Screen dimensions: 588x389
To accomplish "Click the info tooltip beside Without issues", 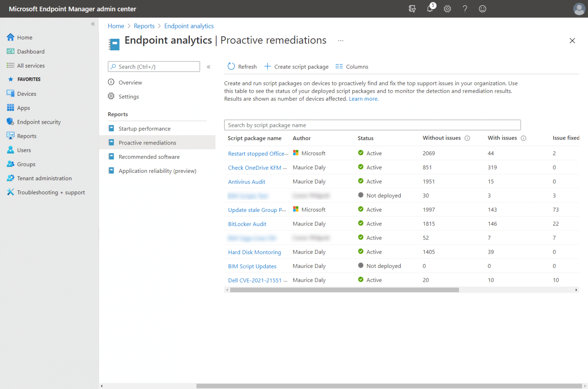I will click(467, 138).
